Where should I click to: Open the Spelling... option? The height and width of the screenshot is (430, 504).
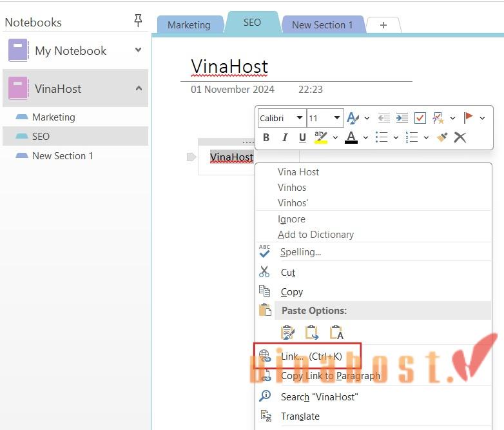pos(374,252)
